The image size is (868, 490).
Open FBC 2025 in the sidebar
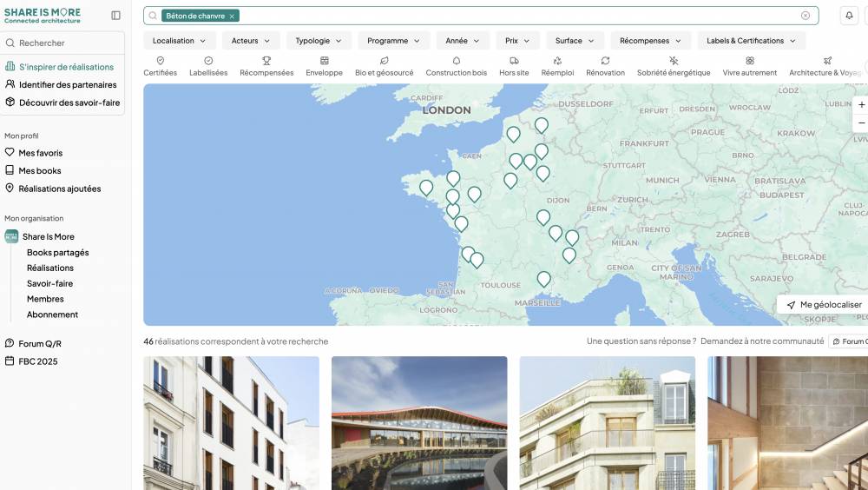pos(31,361)
